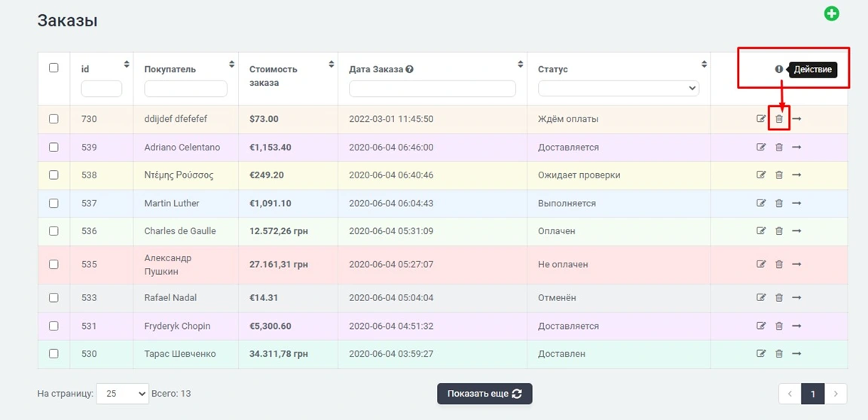Open the Статус filter dropdown
Image resolution: width=868 pixels, height=420 pixels.
coord(618,89)
